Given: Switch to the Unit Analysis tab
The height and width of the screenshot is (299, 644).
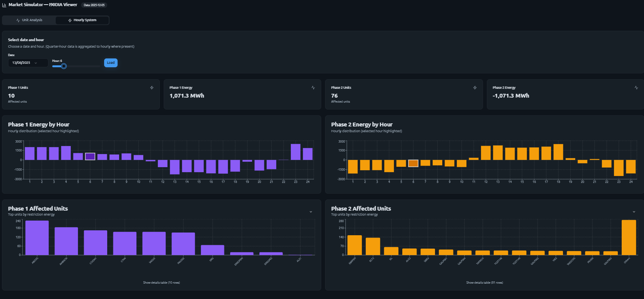Looking at the screenshot, I should point(29,20).
